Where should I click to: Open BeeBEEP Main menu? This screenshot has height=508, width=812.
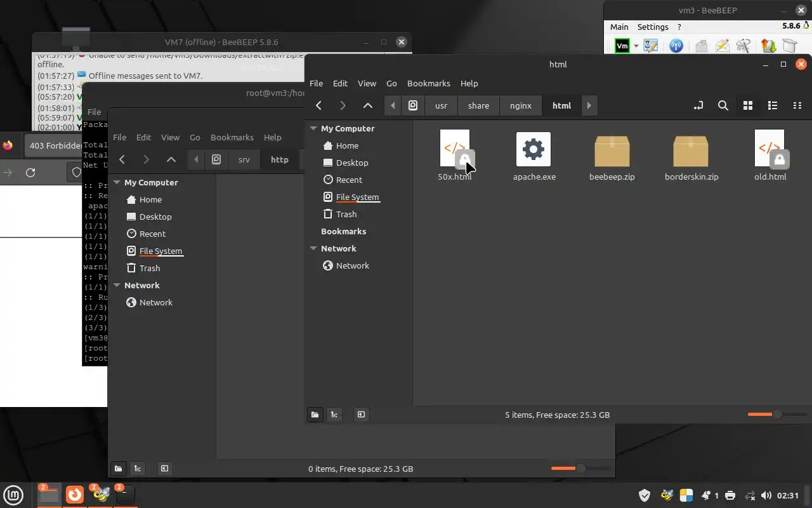click(x=619, y=27)
